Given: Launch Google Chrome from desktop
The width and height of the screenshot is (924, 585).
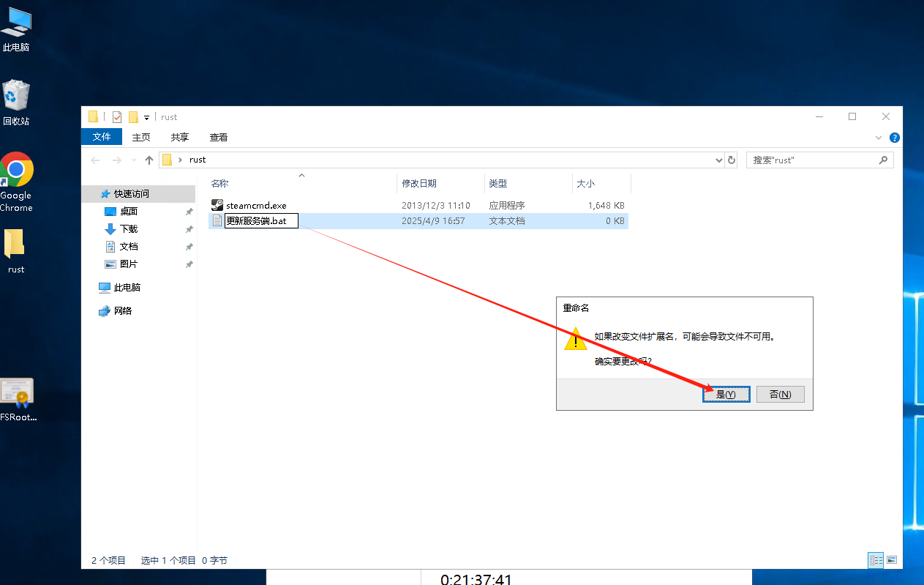Looking at the screenshot, I should pyautogui.click(x=16, y=181).
